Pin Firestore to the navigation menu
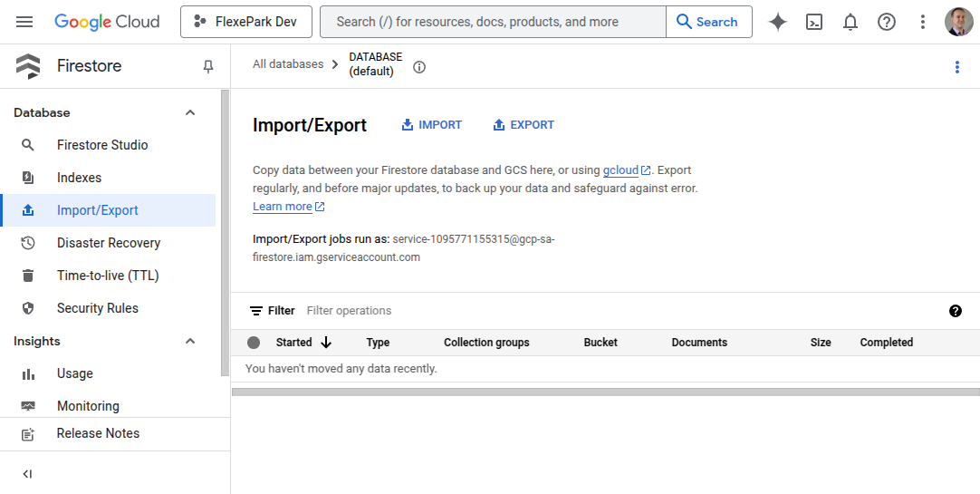 [208, 66]
